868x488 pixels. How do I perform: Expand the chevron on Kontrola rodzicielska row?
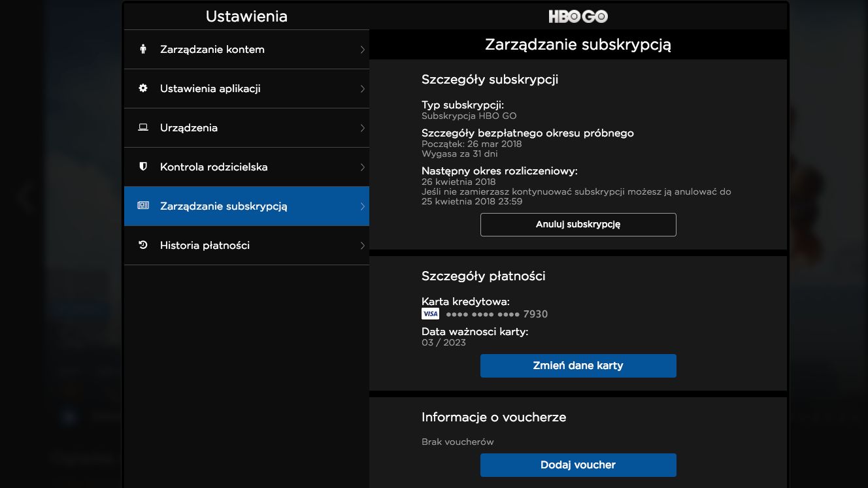click(x=363, y=167)
